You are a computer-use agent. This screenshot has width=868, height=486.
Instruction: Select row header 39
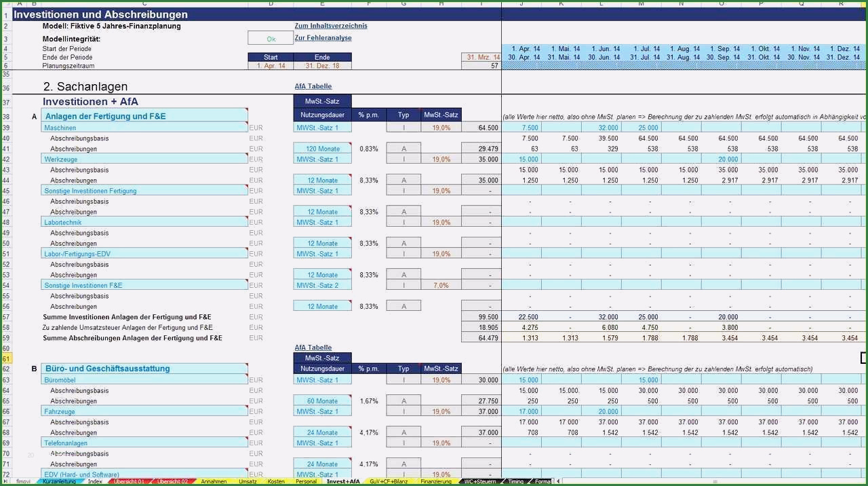[6, 128]
